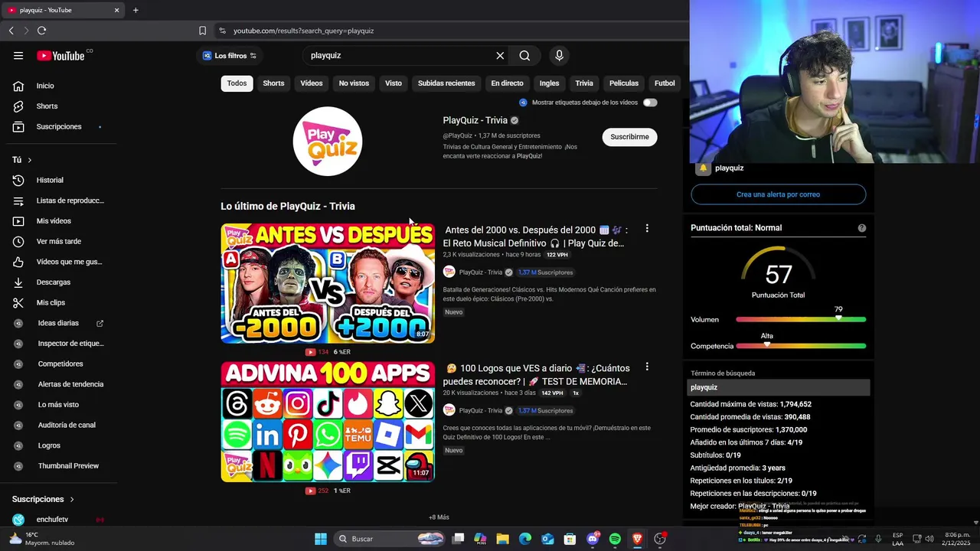Open enchufetv subscription
This screenshot has width=980, height=551.
(x=52, y=520)
